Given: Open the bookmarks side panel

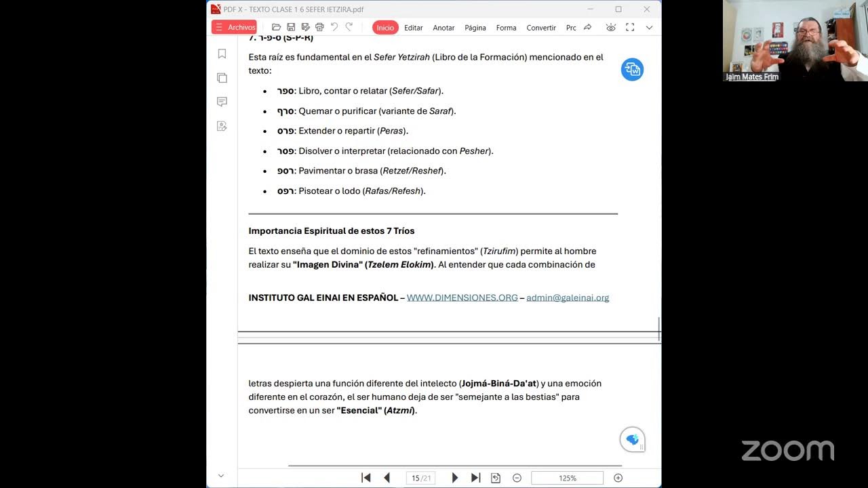Looking at the screenshot, I should (222, 54).
